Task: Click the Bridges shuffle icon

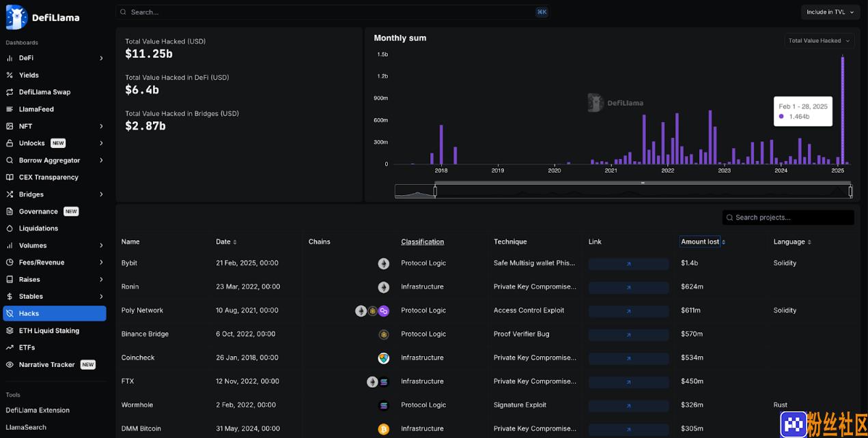Action: click(10, 194)
